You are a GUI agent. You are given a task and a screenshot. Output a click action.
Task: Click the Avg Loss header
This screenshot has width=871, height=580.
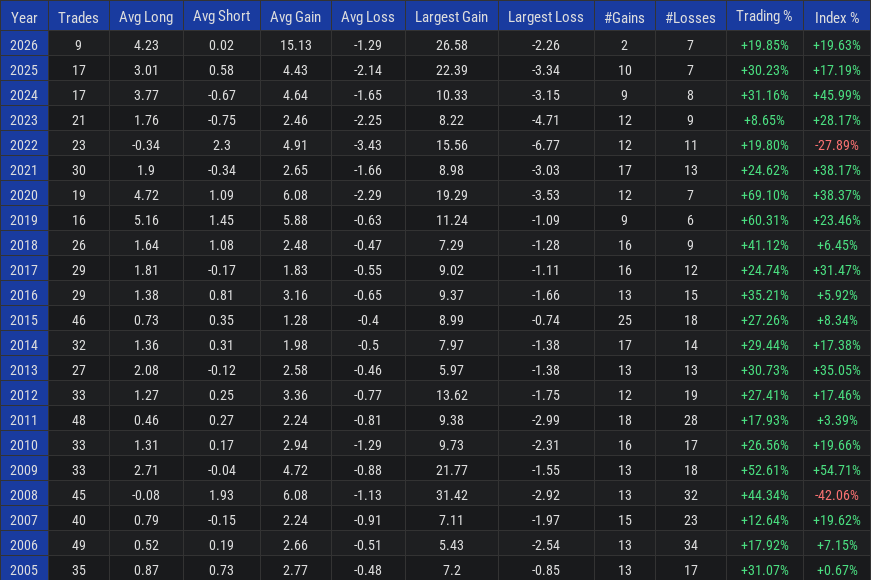(x=368, y=17)
